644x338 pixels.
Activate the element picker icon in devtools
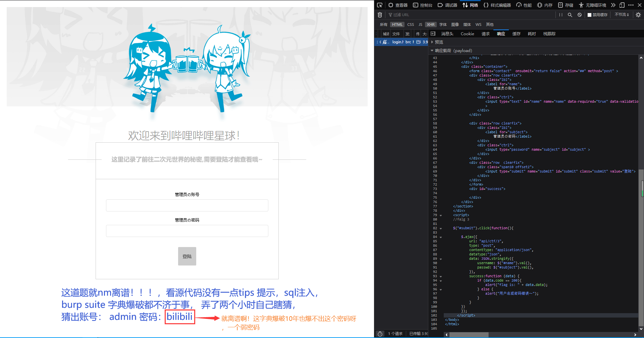[x=380, y=5]
